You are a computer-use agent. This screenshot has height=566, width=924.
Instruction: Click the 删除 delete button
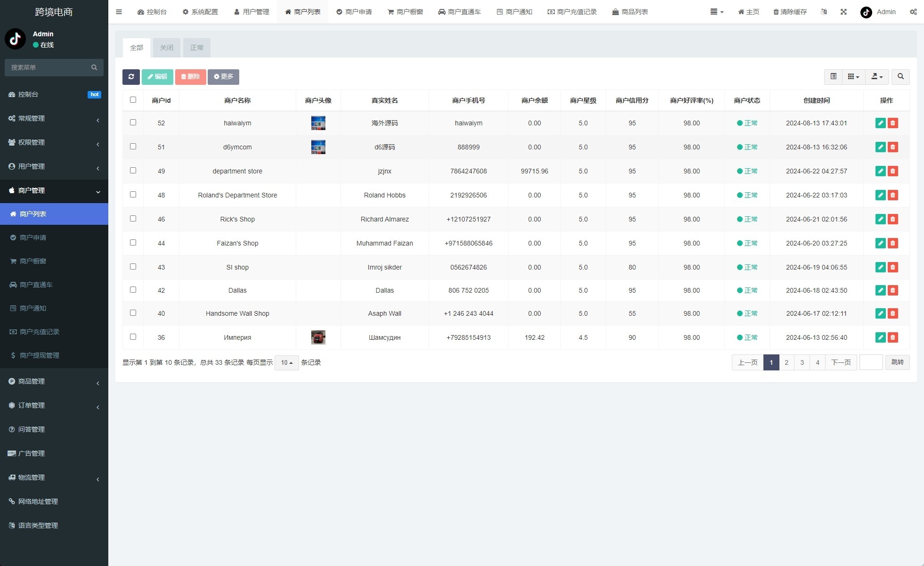(191, 76)
